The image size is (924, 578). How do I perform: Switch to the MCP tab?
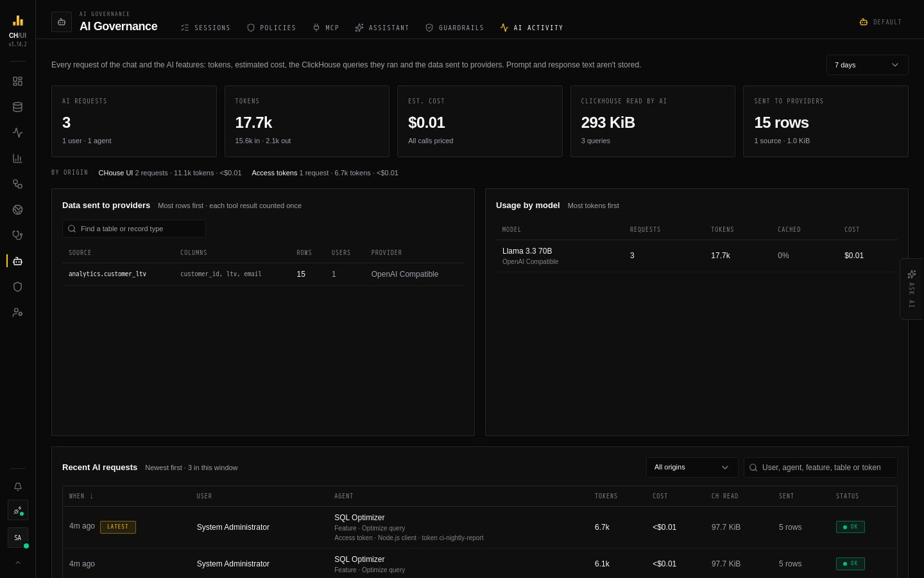pyautogui.click(x=325, y=28)
